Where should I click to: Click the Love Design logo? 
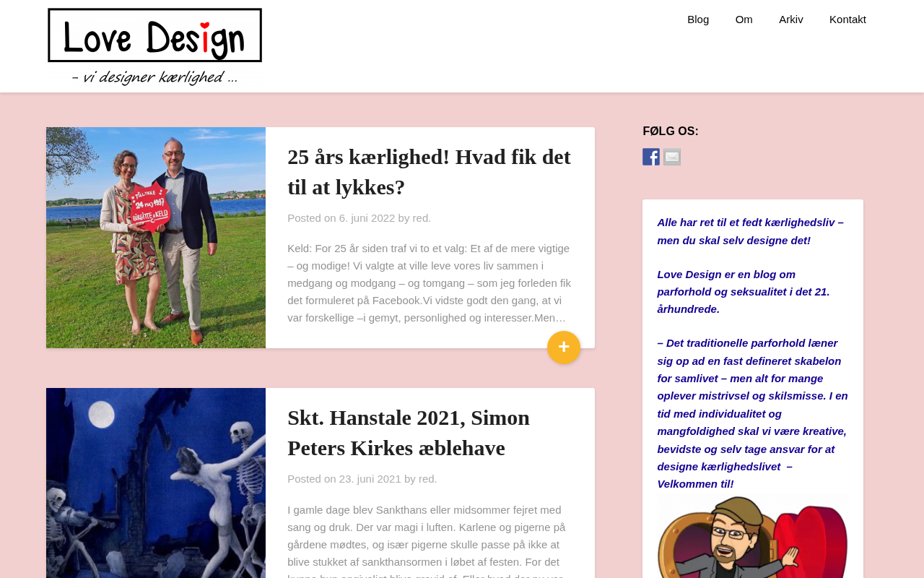coord(155,46)
